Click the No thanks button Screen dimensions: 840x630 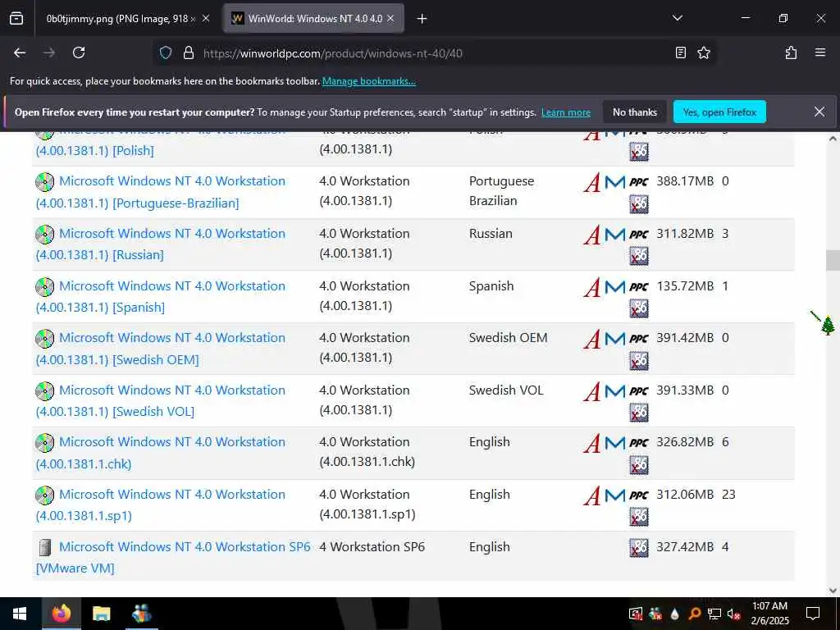tap(635, 112)
